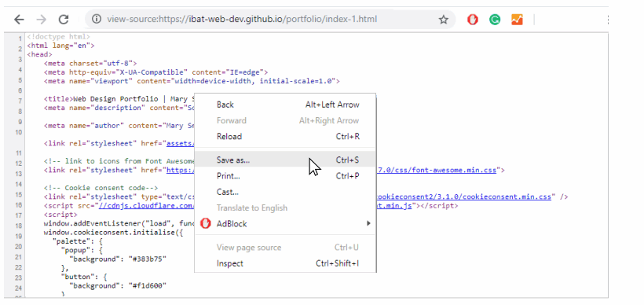Click the browser forward arrow
The image size is (644, 305).
click(x=41, y=20)
